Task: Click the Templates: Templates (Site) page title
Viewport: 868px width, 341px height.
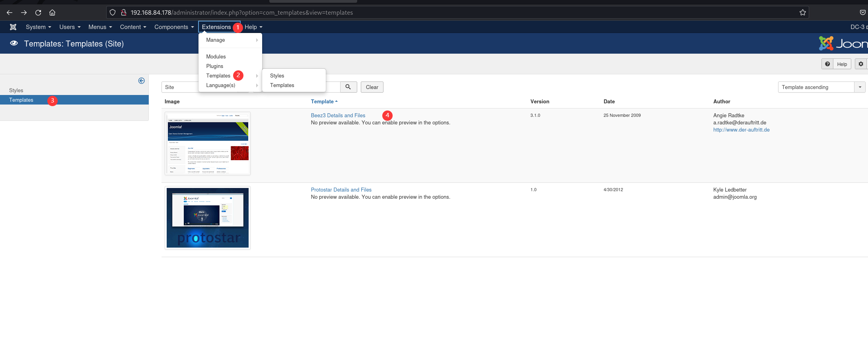Action: pos(74,44)
